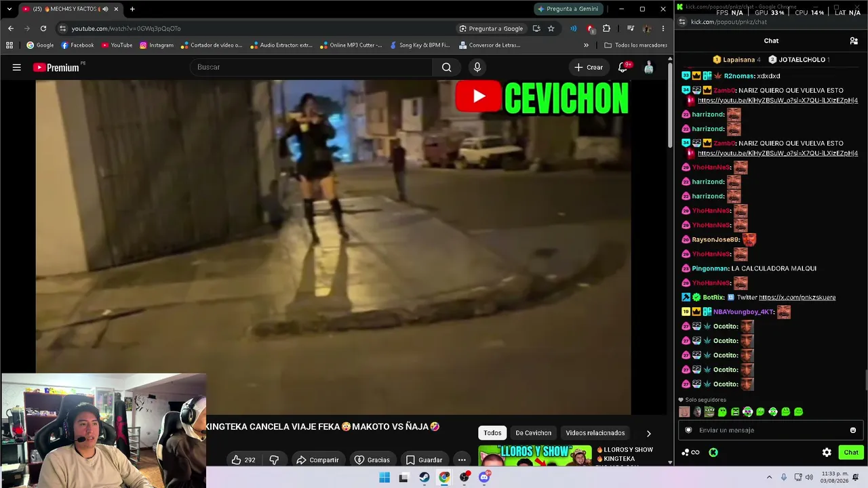Image resolution: width=868 pixels, height=488 pixels.
Task: Click the YouTube search magnifier button
Action: pyautogui.click(x=446, y=67)
